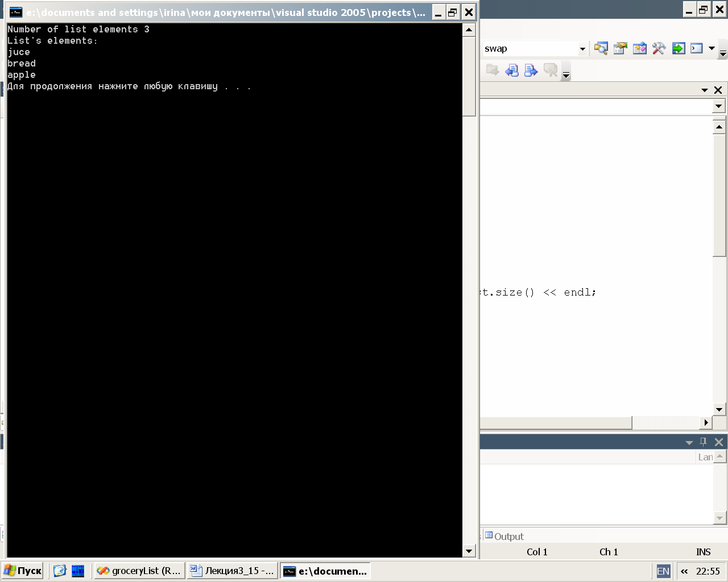Click console text 'Number of list elements 3'
The image size is (728, 582).
pyautogui.click(x=78, y=30)
